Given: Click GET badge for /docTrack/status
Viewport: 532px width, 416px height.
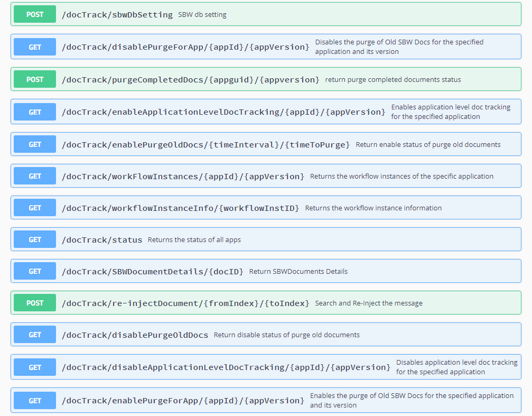Looking at the screenshot, I should (35, 239).
